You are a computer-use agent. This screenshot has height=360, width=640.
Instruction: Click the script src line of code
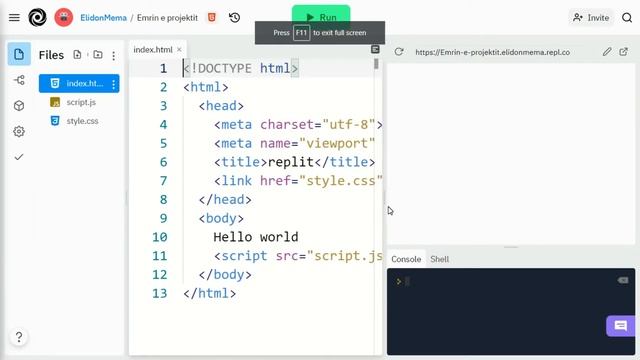(298, 256)
